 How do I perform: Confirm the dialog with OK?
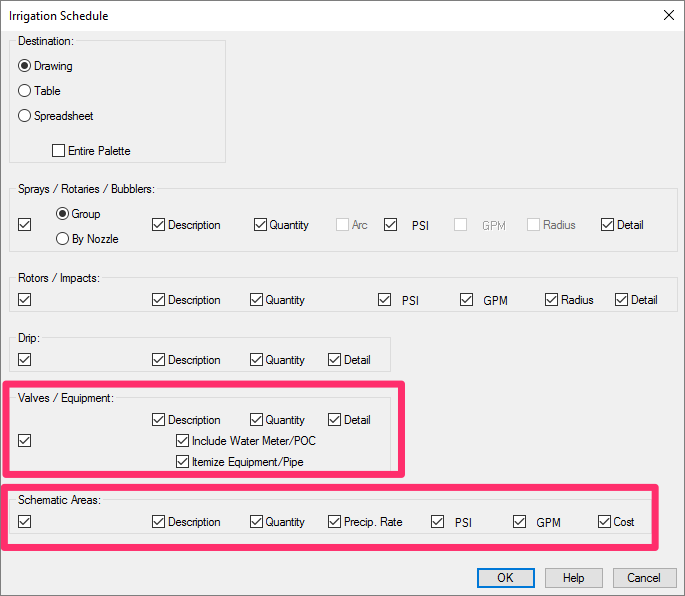point(505,578)
